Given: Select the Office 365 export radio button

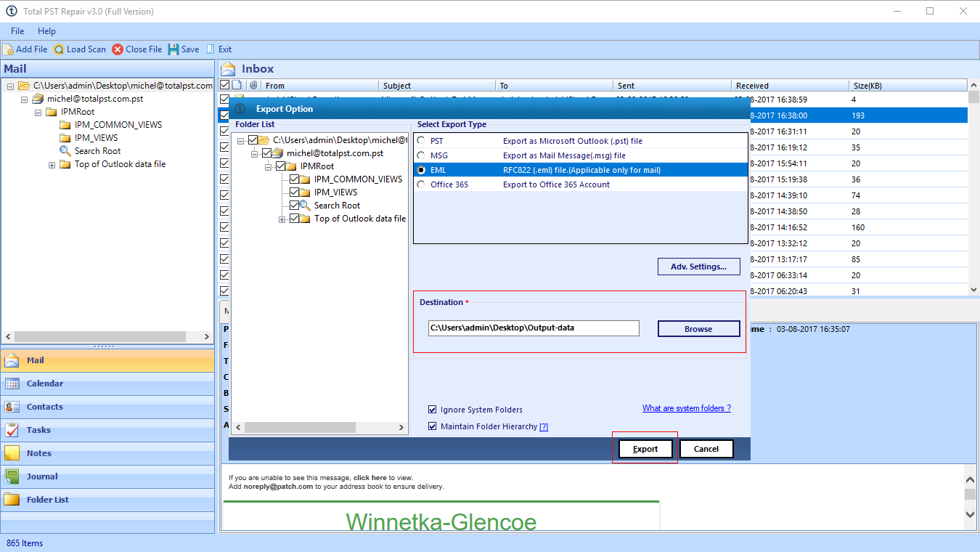Looking at the screenshot, I should pyautogui.click(x=421, y=184).
